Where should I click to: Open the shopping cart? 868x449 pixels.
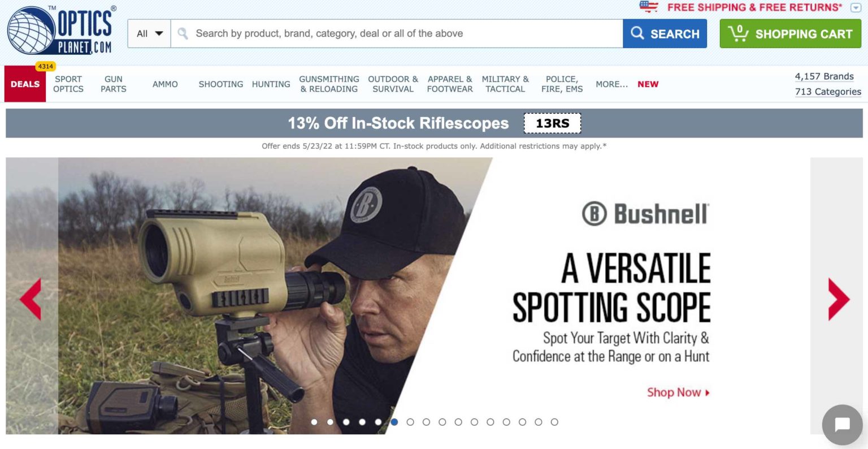(x=790, y=34)
